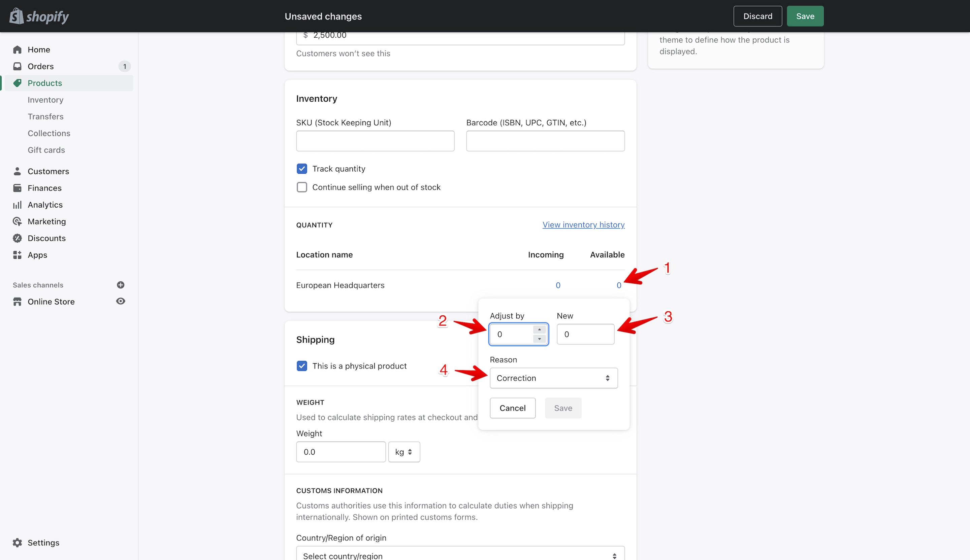
Task: Click Cancel in the quantity popover
Action: pyautogui.click(x=512, y=408)
